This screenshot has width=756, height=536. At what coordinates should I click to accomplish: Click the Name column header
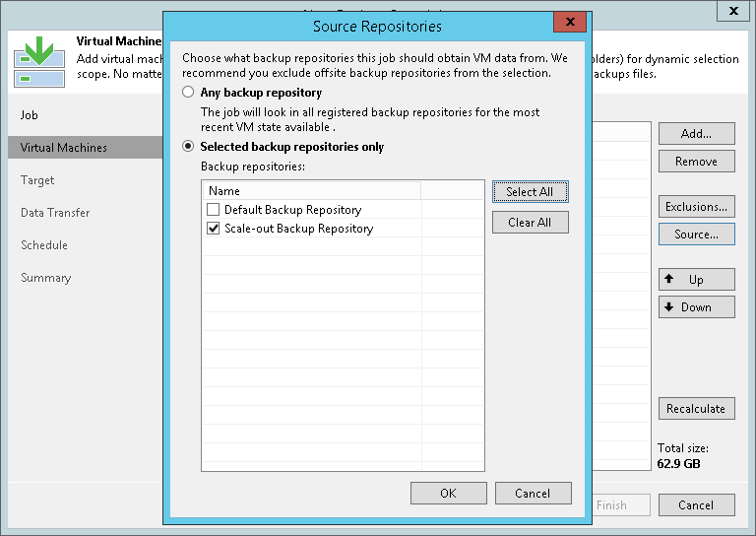pyautogui.click(x=312, y=191)
